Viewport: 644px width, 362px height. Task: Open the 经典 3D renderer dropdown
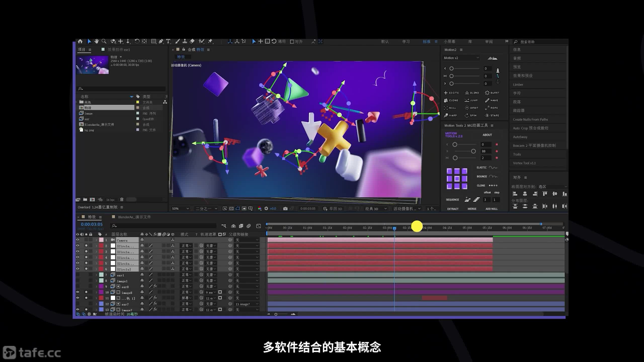(x=376, y=209)
